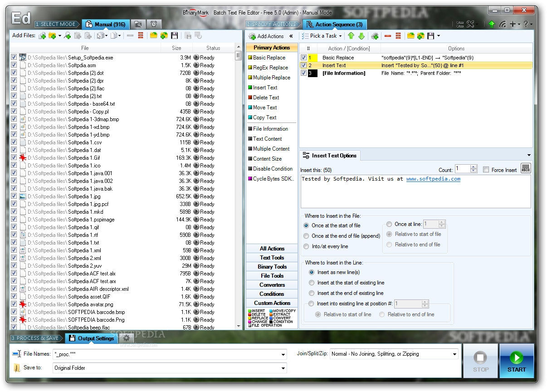Open the File Names pattern dropdown
The width and height of the screenshot is (547, 392).
(283, 355)
